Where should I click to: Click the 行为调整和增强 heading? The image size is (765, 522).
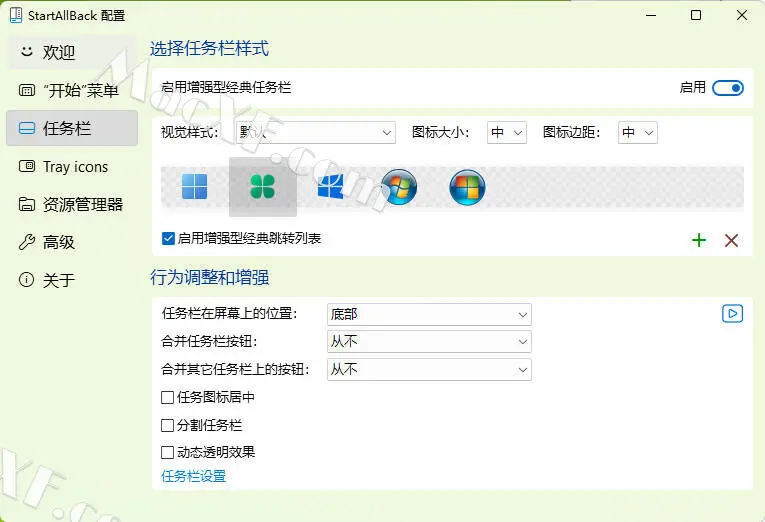pyautogui.click(x=209, y=277)
